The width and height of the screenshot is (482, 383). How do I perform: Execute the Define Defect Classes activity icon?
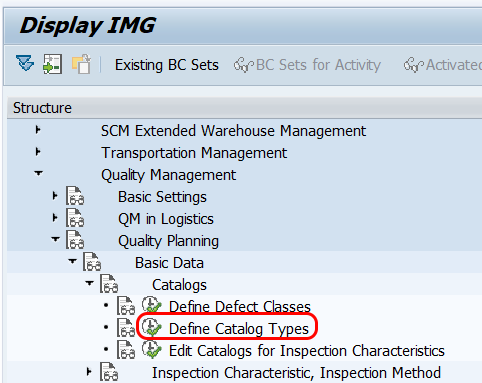click(152, 305)
